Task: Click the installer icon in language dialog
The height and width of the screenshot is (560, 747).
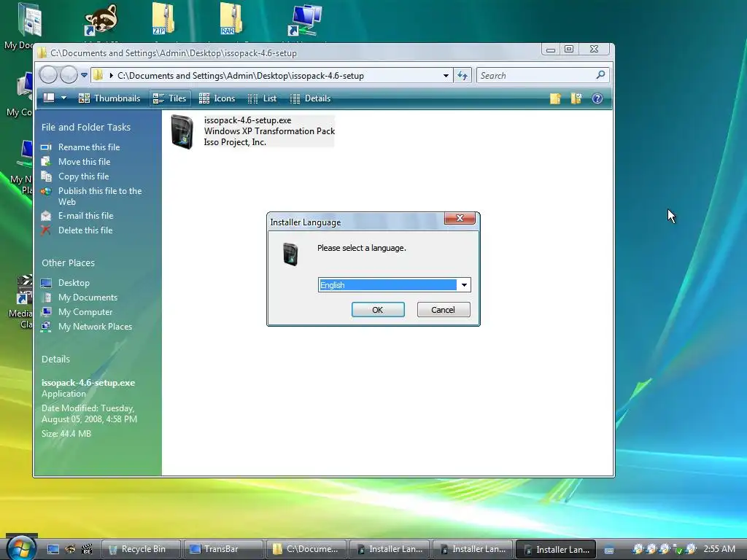Action: click(x=290, y=254)
